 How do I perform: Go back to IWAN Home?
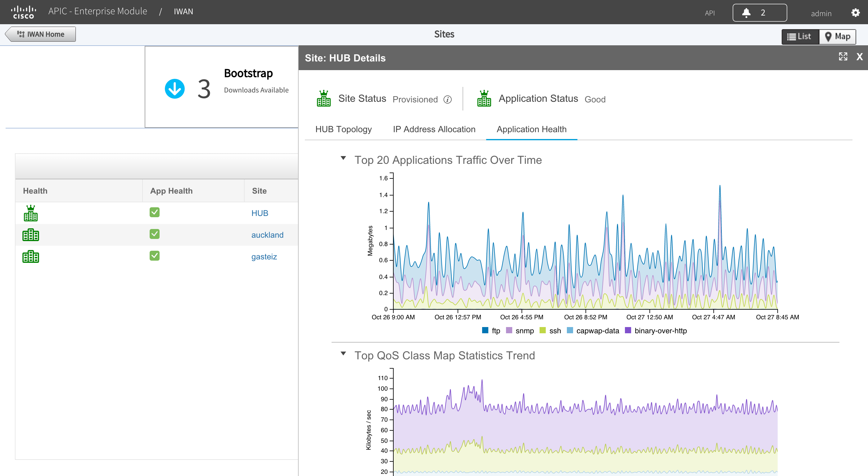pyautogui.click(x=40, y=34)
